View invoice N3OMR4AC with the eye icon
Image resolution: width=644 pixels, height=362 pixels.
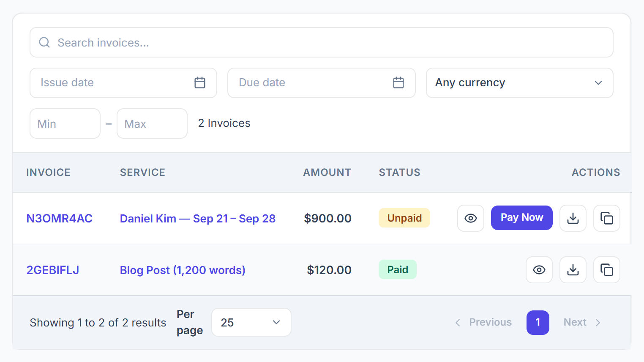471,218
